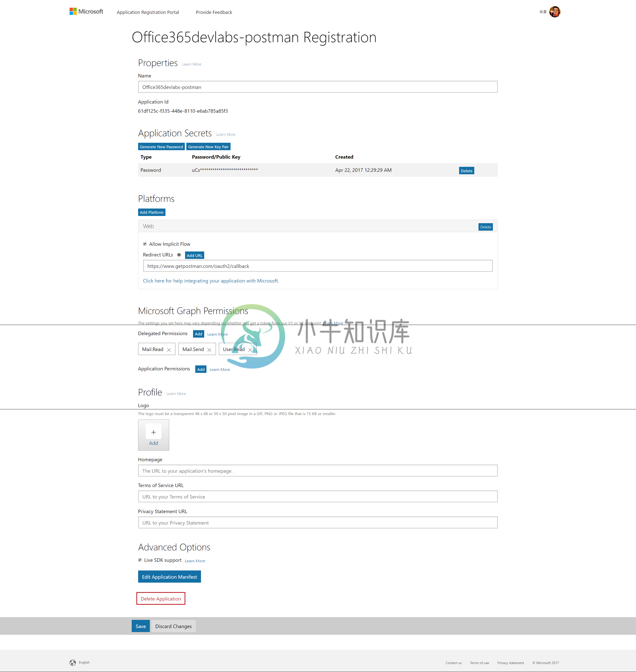This screenshot has height=672, width=636.
Task: Open Properties Learn More link
Action: click(192, 64)
